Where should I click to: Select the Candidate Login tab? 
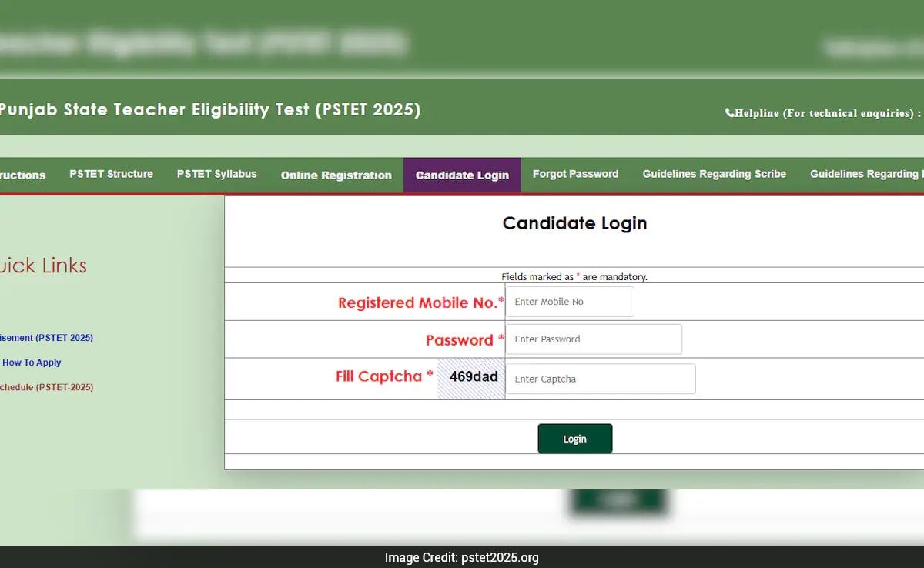(x=462, y=175)
